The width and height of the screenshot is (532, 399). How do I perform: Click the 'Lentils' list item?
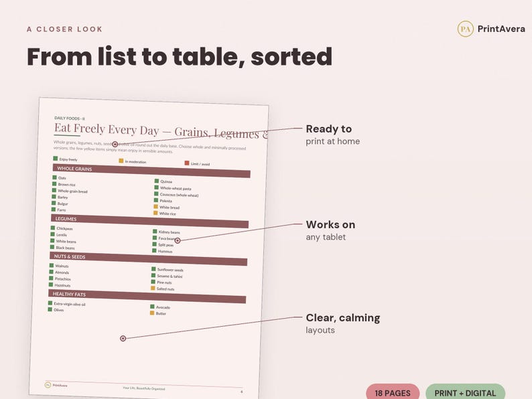59,234
